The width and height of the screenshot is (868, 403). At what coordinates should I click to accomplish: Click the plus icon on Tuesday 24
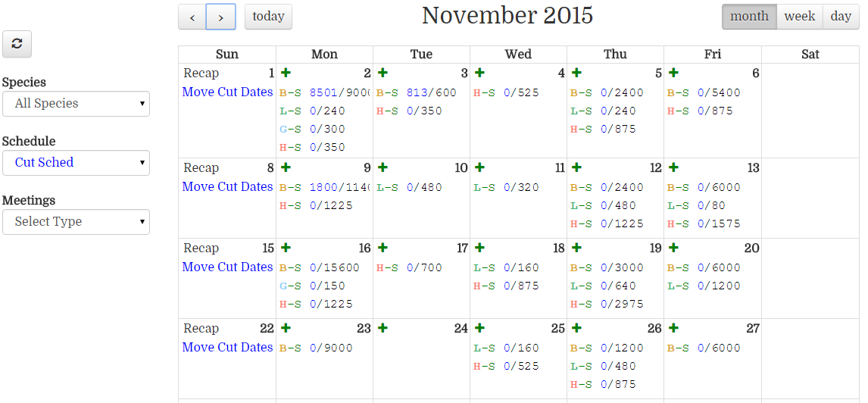382,328
